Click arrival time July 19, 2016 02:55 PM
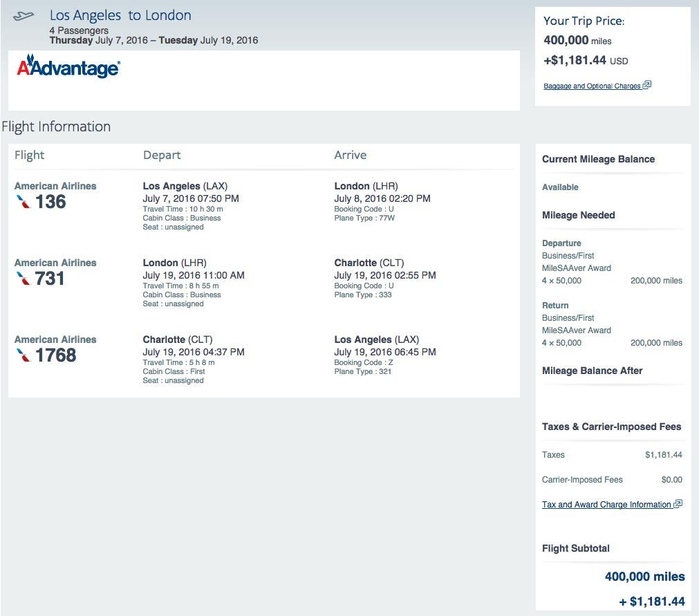Screen dimensions: 699x616 [x=384, y=275]
